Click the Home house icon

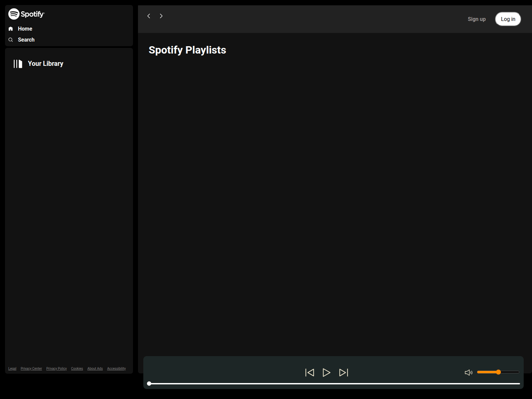pos(11,29)
